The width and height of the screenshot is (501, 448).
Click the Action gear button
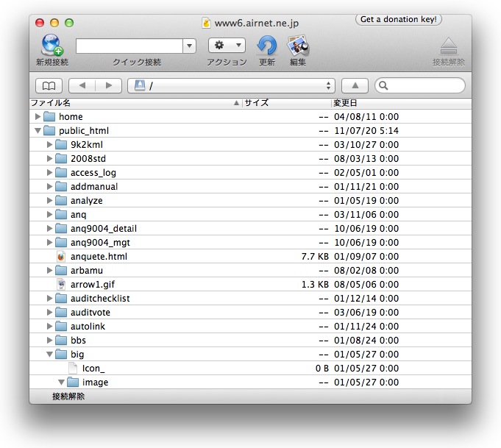click(227, 46)
